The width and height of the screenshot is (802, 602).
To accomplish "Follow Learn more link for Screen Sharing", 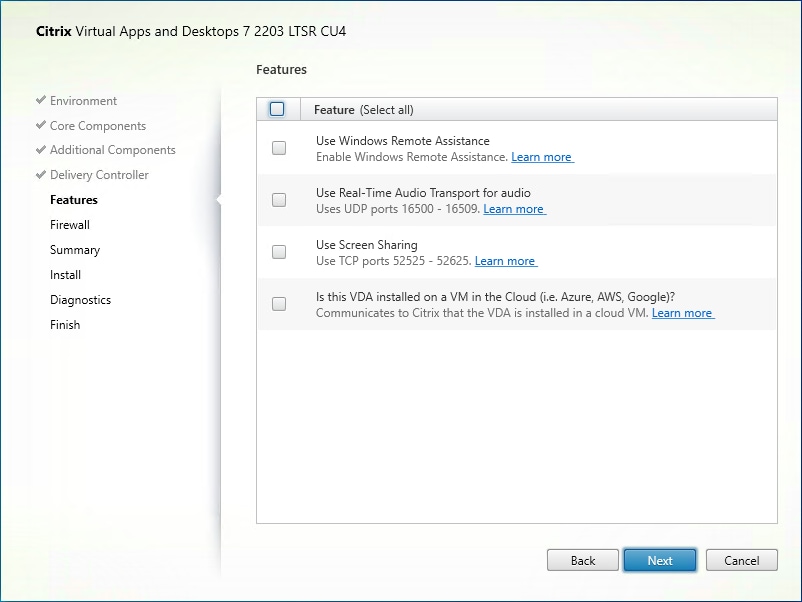I will pos(505,261).
